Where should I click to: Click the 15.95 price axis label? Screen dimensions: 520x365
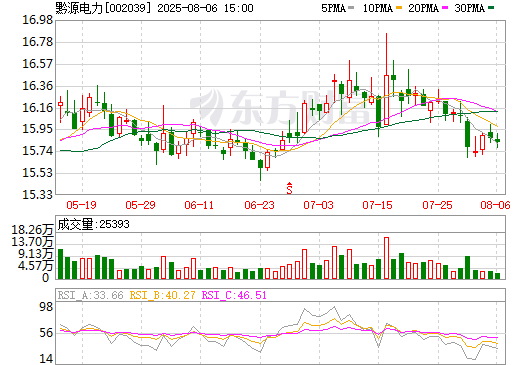click(37, 129)
